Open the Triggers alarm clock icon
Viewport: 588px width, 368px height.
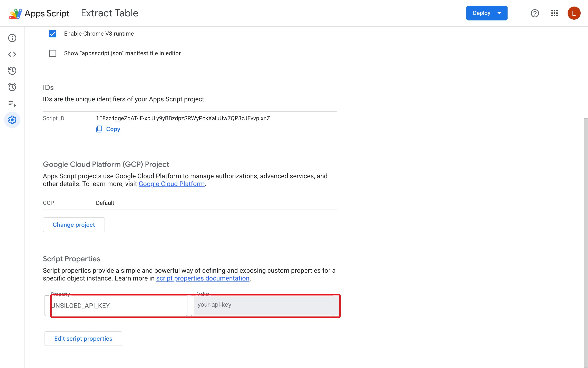pos(12,87)
